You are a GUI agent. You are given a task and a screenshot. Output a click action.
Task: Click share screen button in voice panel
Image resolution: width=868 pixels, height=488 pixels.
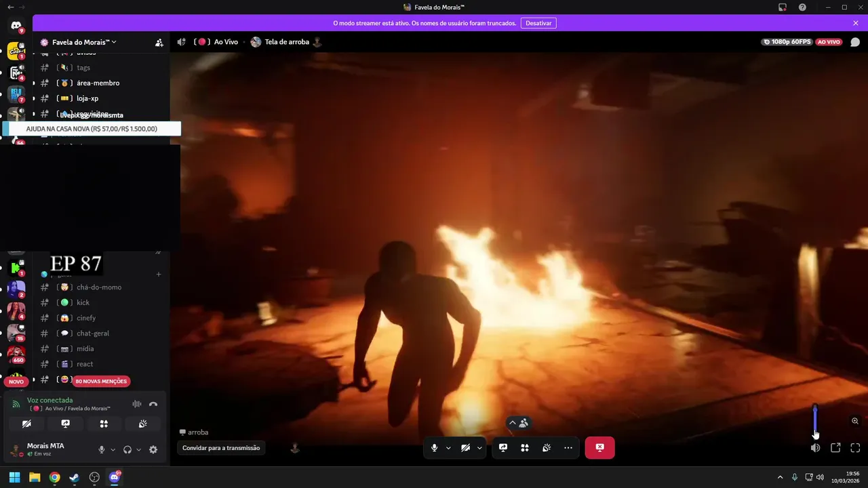(65, 424)
